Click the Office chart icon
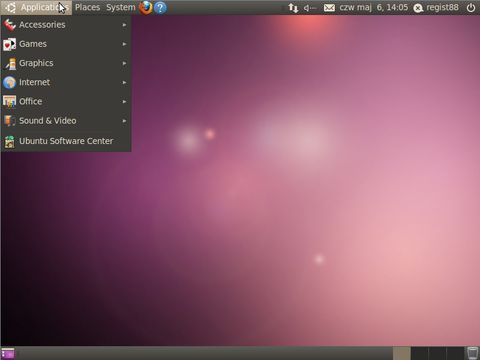The image size is (480, 360). click(9, 102)
